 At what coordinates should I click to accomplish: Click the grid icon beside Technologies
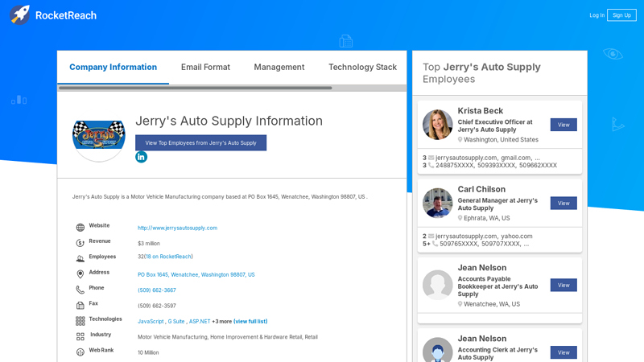80,321
